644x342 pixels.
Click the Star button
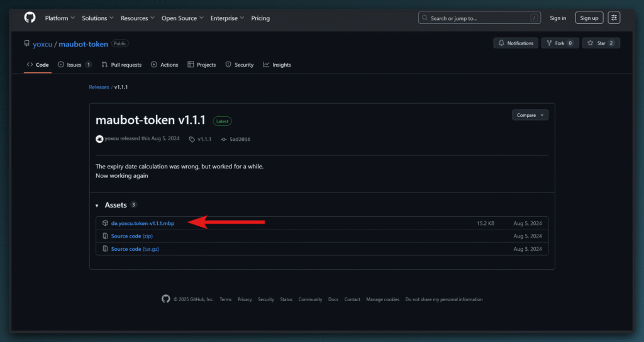click(x=601, y=43)
